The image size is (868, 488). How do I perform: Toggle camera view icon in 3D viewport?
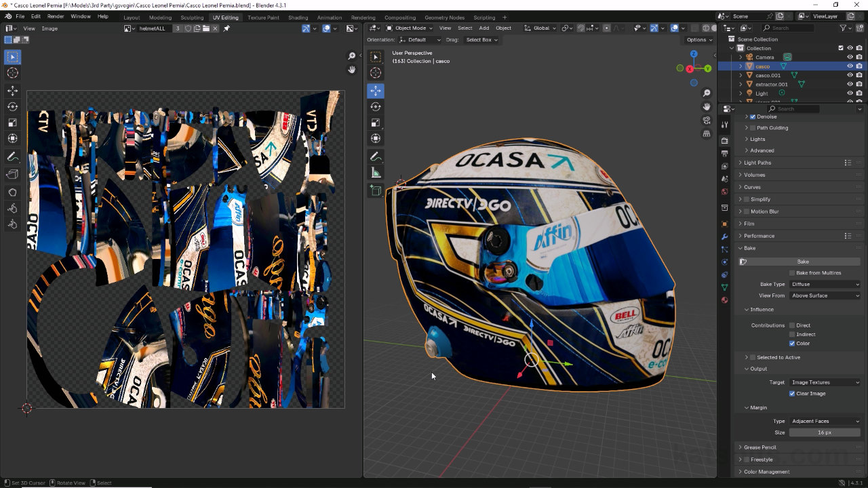[x=707, y=120]
